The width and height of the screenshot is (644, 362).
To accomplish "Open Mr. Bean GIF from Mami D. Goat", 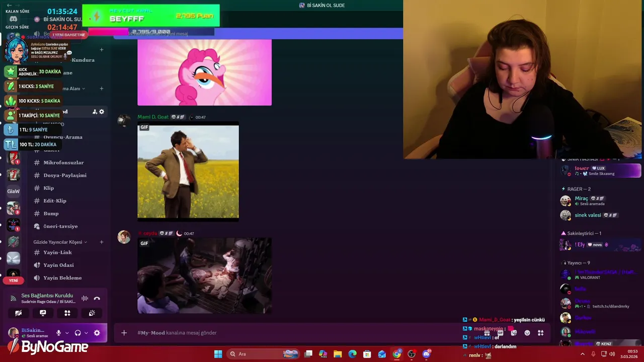I will tap(188, 171).
